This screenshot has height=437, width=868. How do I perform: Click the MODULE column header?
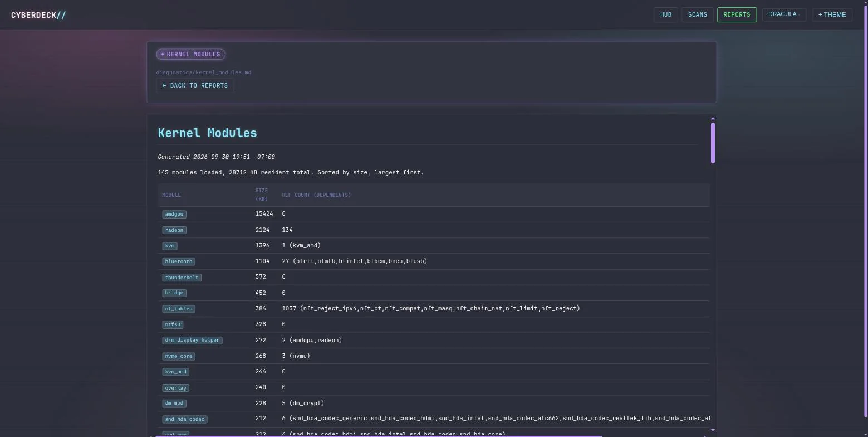pos(171,195)
